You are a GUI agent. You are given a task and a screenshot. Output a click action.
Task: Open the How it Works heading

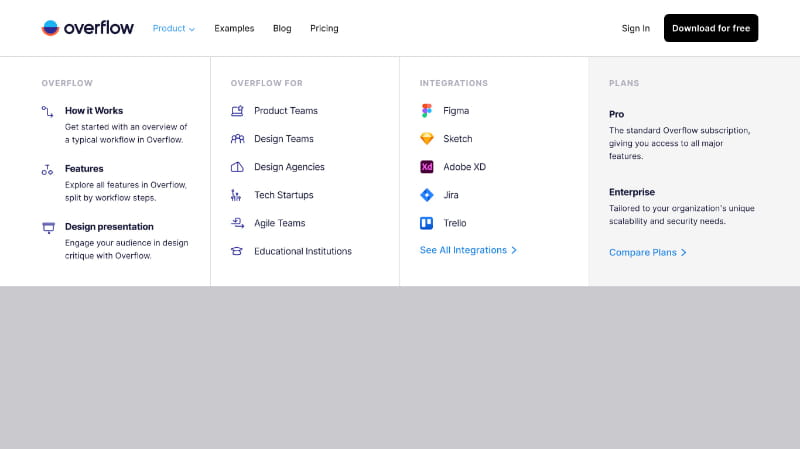pyautogui.click(x=94, y=111)
